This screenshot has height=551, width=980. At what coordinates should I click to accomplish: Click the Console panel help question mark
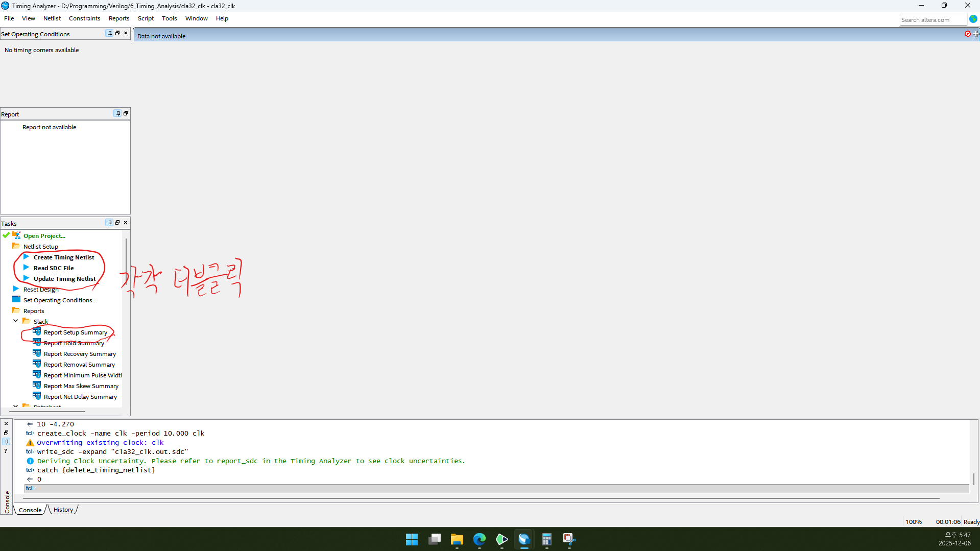click(6, 451)
